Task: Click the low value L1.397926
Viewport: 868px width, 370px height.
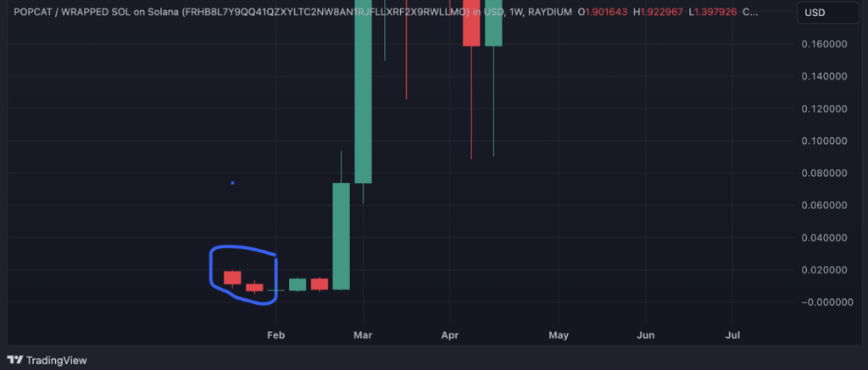Action: click(x=712, y=12)
